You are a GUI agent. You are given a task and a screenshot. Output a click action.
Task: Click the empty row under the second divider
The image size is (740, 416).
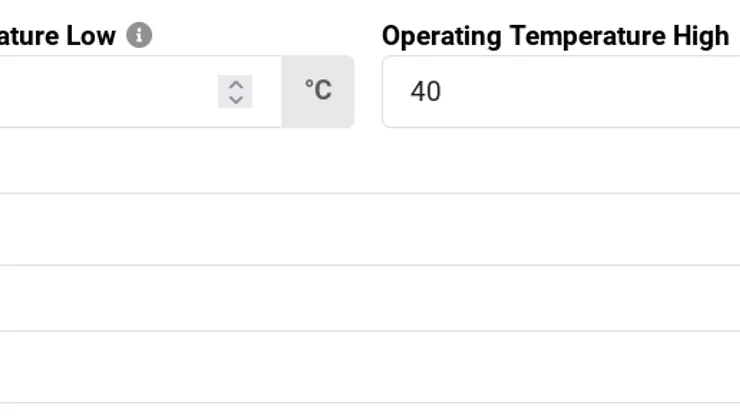[370, 298]
